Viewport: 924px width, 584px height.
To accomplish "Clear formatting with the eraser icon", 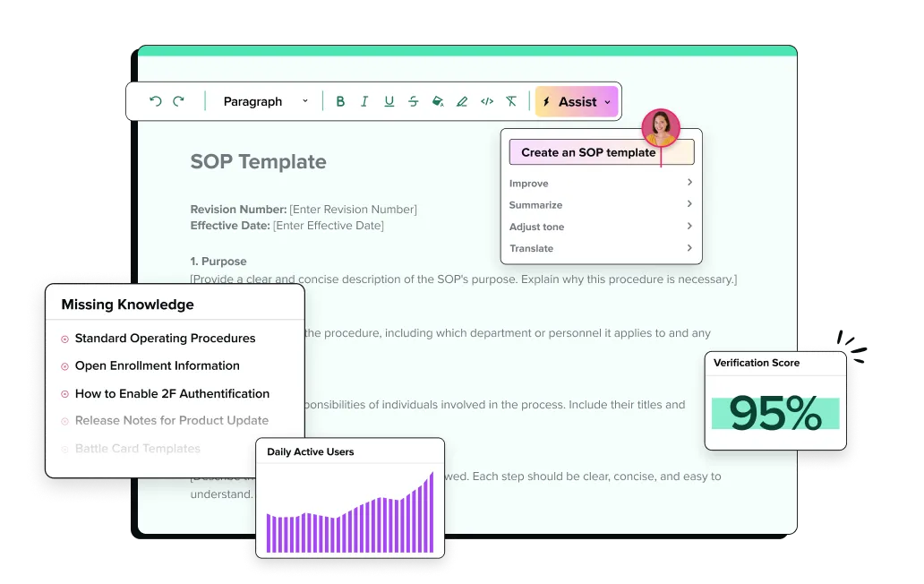I will [x=511, y=101].
